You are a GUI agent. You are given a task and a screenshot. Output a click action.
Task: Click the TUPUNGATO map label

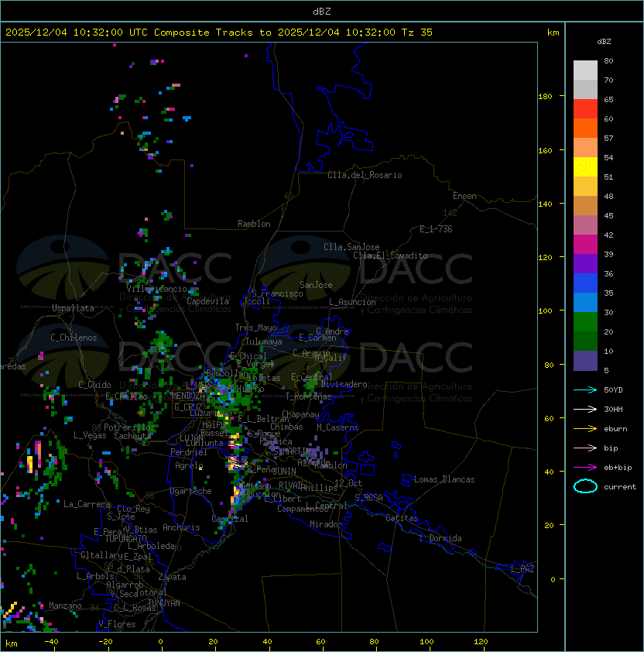tap(125, 539)
